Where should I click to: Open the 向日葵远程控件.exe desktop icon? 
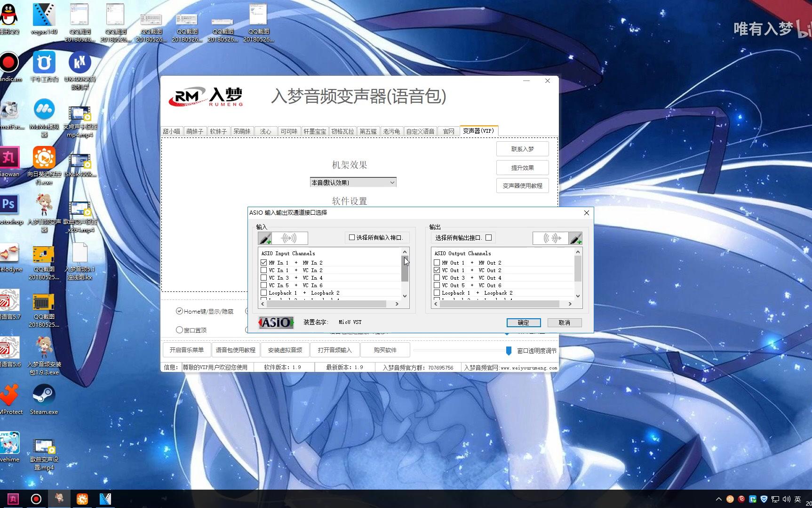click(x=44, y=165)
